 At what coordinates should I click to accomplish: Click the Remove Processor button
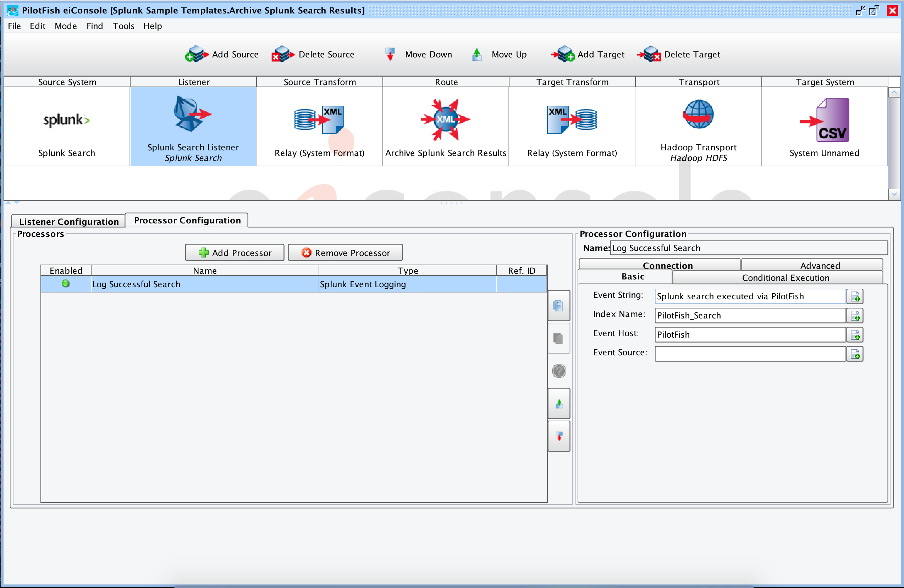345,253
